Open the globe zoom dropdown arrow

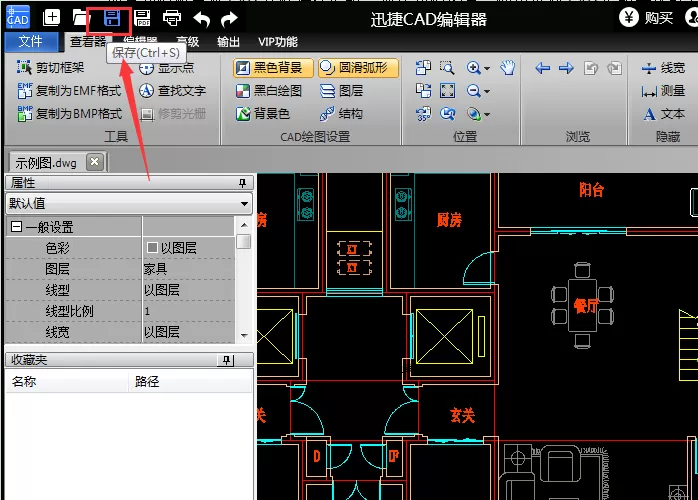click(487, 114)
